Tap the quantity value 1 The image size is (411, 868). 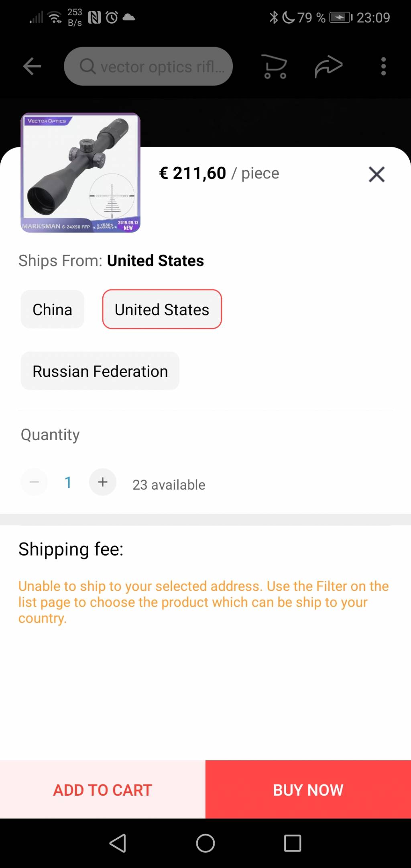68,482
